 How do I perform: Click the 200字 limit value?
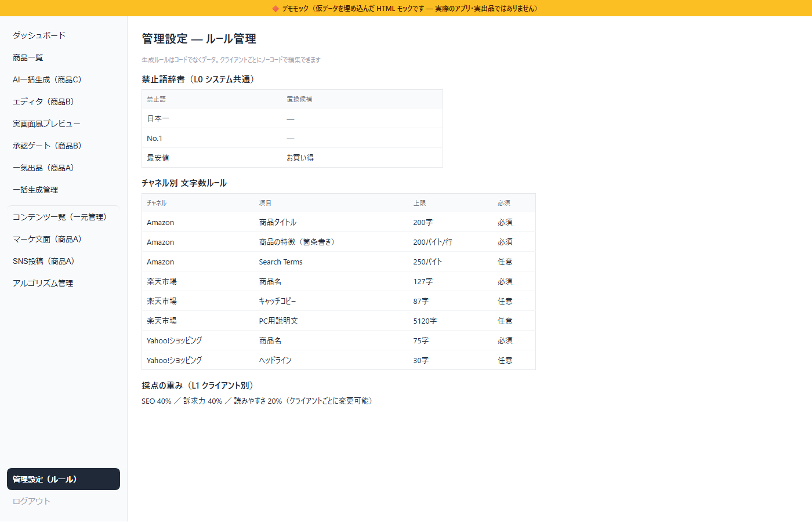[x=423, y=222]
